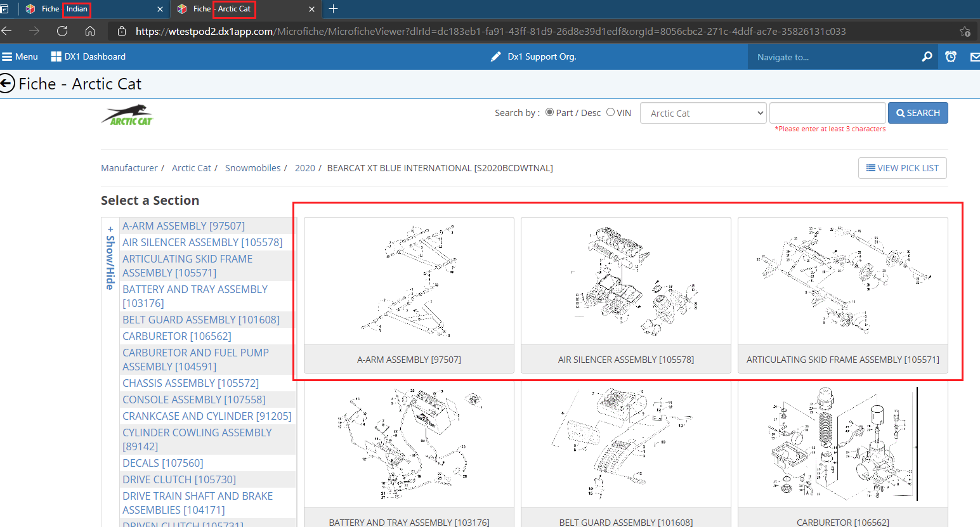Image resolution: width=980 pixels, height=527 pixels.
Task: Select DRIVE TRAIN SHAFT AND BRAKE ASSEMBLIES
Action: tap(197, 503)
